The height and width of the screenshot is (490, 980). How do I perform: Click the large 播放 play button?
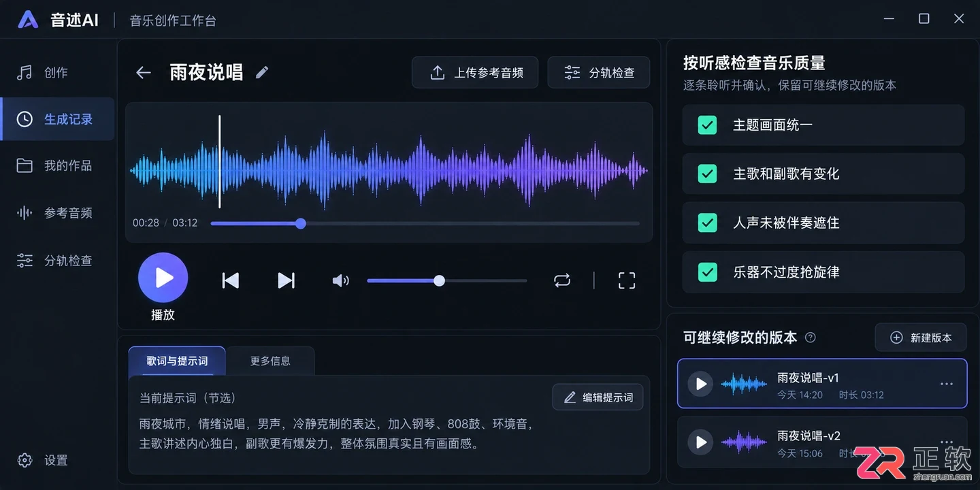tap(163, 278)
